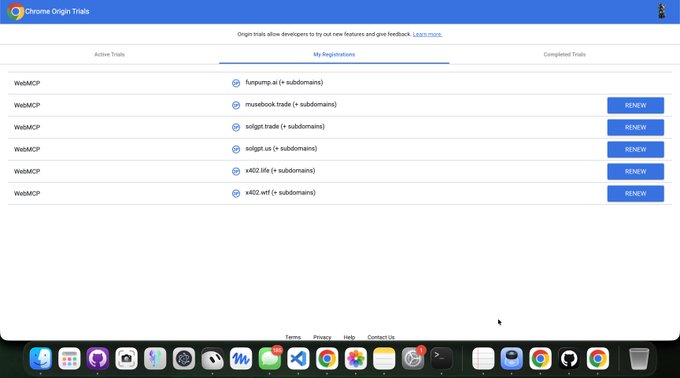Screen dimensions: 680x378
Task: Open the ChatGPT atom-style icon in dock
Action: pos(184,358)
